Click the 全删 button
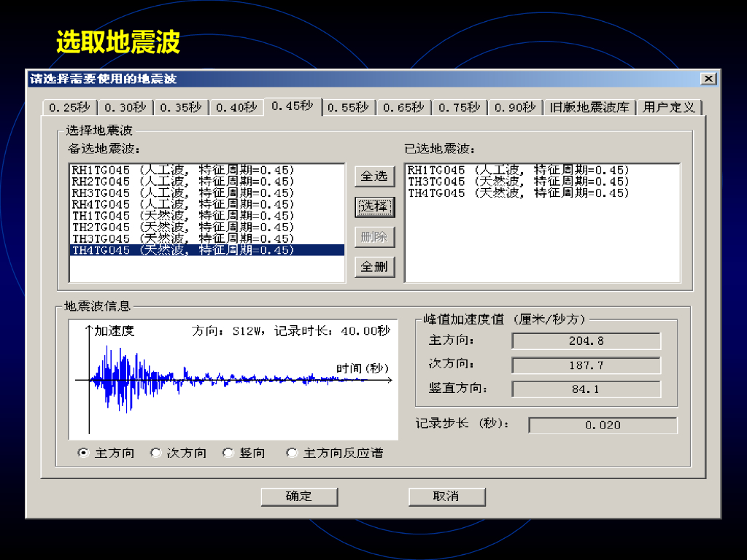Image resolution: width=747 pixels, height=560 pixels. coord(374,267)
